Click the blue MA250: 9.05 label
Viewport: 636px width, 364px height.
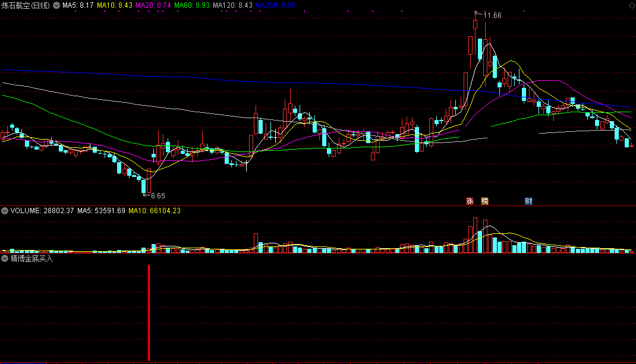click(x=275, y=5)
